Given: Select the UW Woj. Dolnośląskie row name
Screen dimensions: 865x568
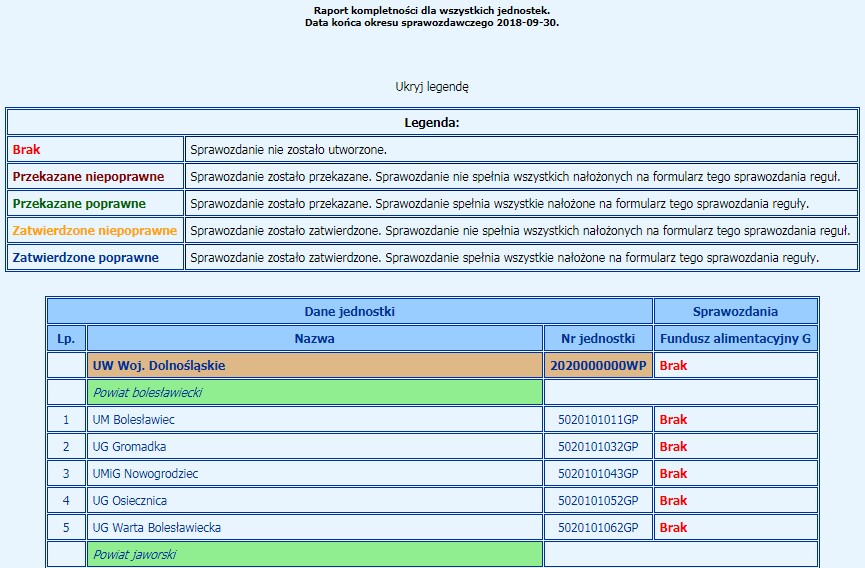Looking at the screenshot, I should point(159,366).
